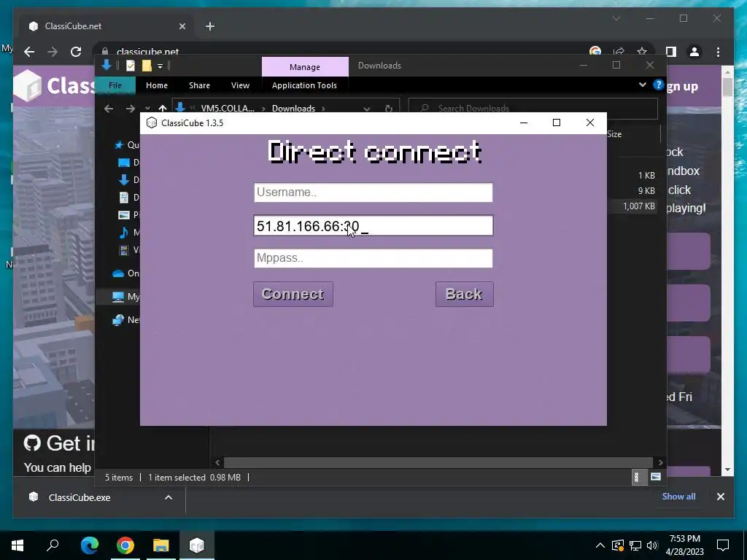This screenshot has width=747, height=560.
Task: Click the Explorer back navigation arrow
Action: 109,109
